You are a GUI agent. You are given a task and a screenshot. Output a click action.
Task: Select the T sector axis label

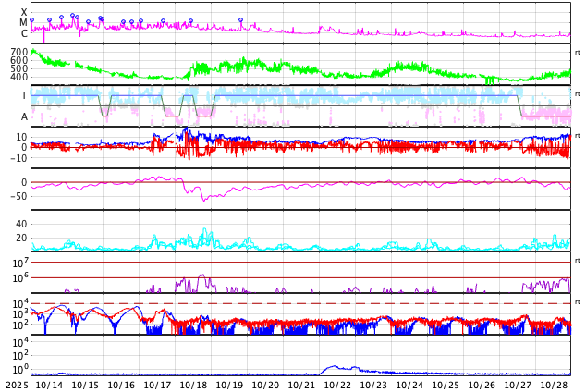click(x=24, y=95)
